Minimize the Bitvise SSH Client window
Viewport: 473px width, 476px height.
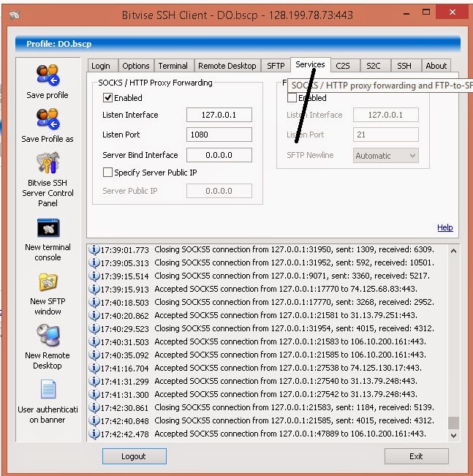coord(406,14)
